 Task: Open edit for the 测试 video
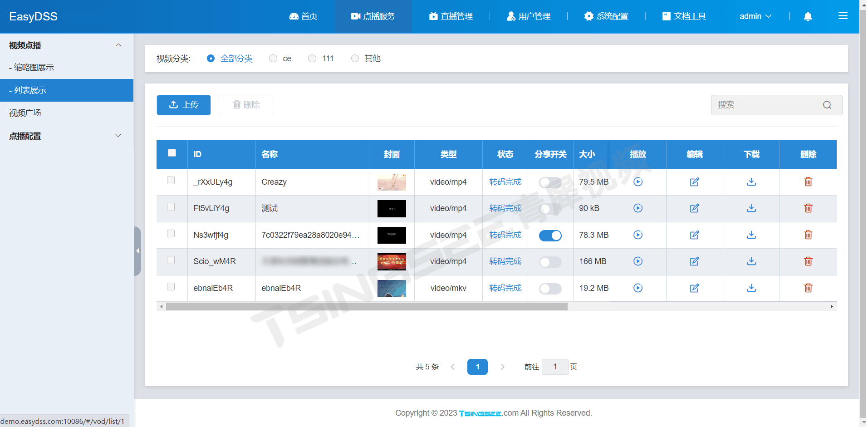click(x=694, y=208)
